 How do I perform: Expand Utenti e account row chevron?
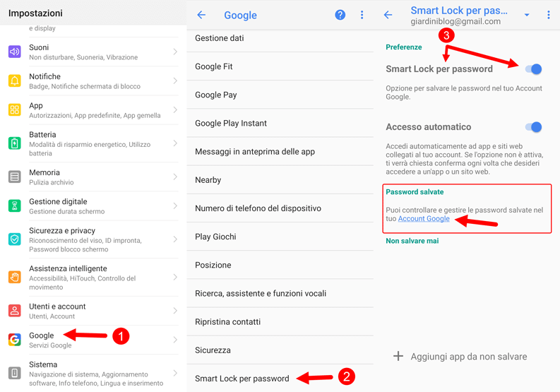(175, 311)
